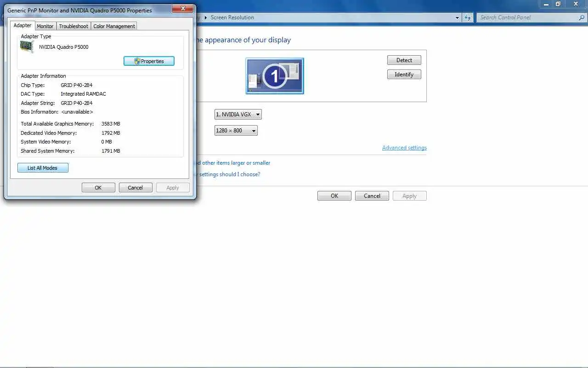Click List All Modes button

tap(43, 168)
